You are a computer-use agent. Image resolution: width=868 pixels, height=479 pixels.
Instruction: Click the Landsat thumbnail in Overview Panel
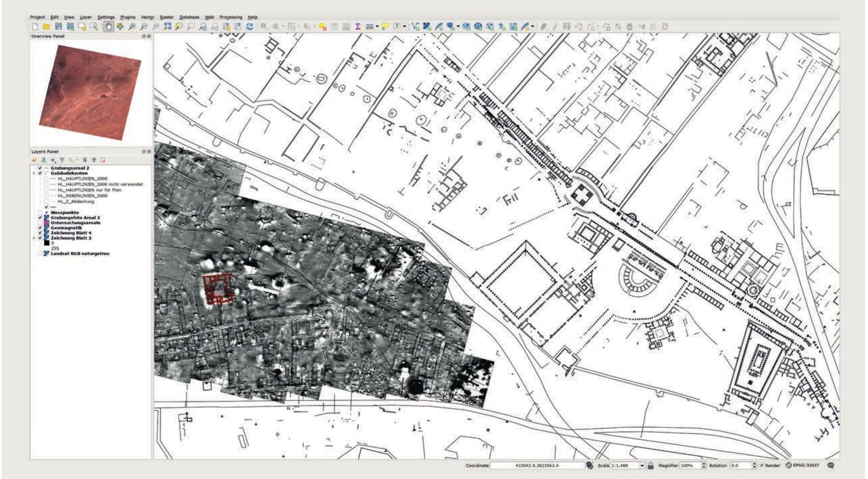click(90, 92)
